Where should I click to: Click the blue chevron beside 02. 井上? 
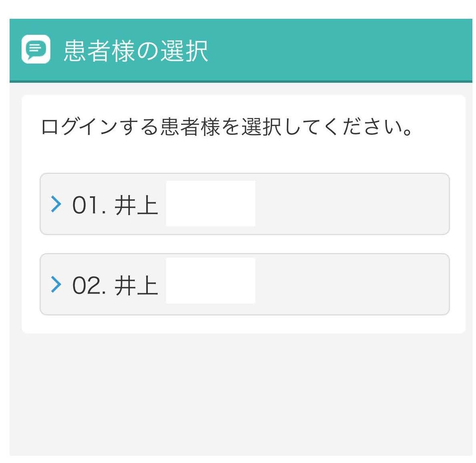(x=56, y=285)
